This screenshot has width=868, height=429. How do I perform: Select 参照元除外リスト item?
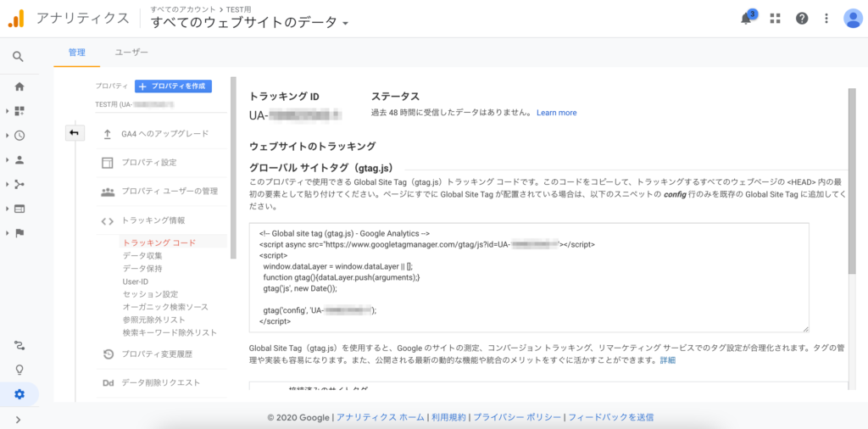point(154,320)
